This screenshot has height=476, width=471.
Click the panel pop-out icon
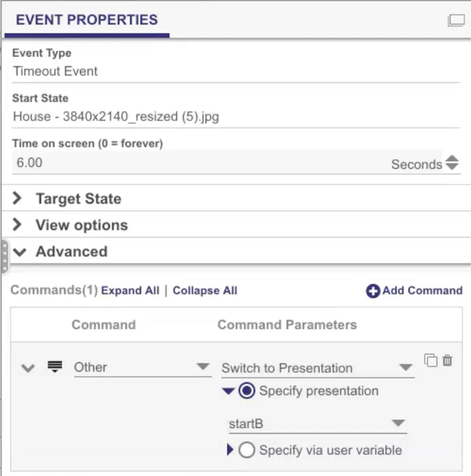pyautogui.click(x=456, y=20)
